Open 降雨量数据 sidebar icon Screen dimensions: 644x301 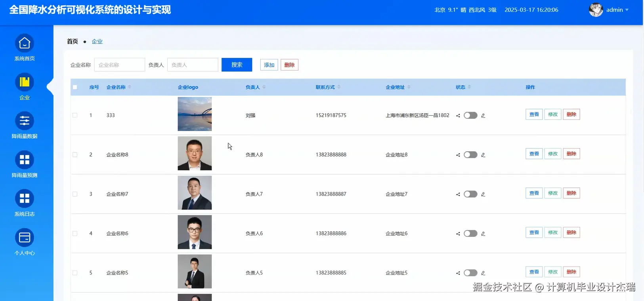click(x=25, y=121)
